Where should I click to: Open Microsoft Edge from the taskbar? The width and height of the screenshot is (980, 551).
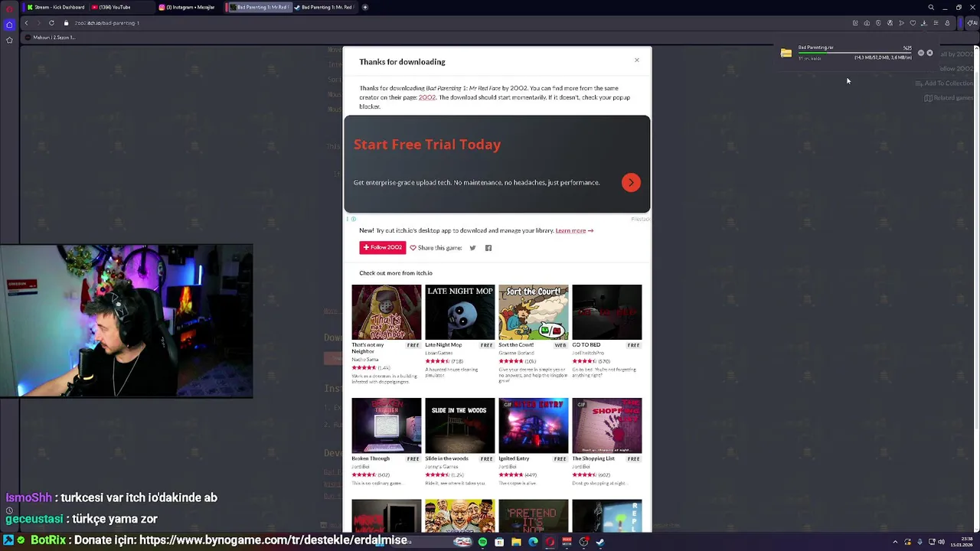click(x=533, y=542)
